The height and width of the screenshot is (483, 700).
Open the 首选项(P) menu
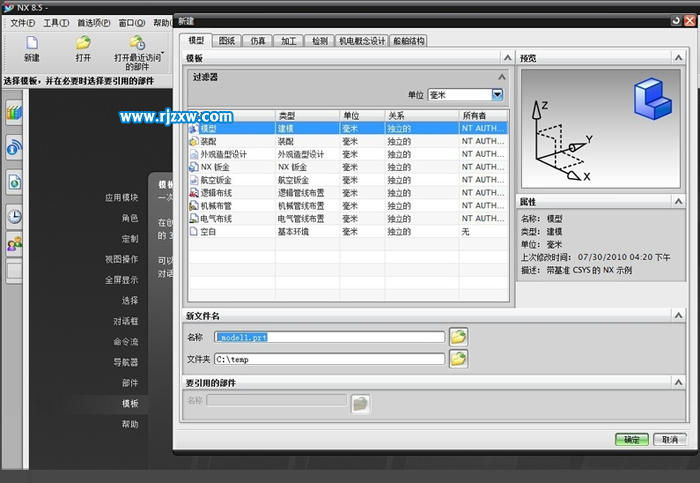coord(94,23)
